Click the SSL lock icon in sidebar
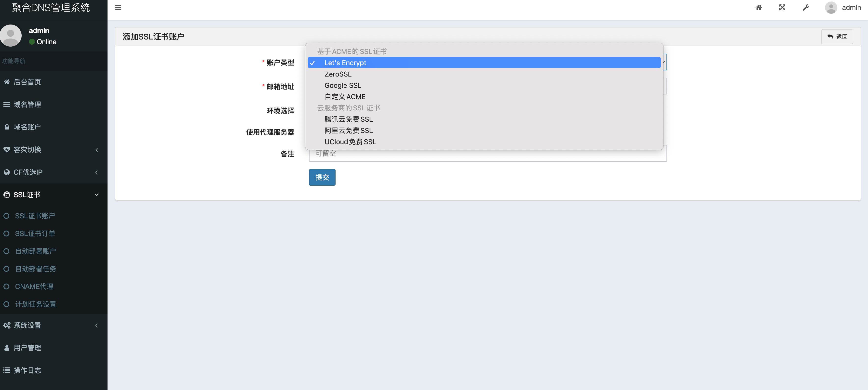Image resolution: width=868 pixels, height=390 pixels. coord(7,195)
